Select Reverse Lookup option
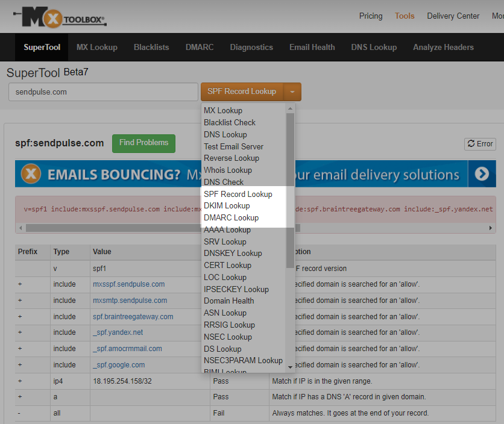 coord(232,158)
